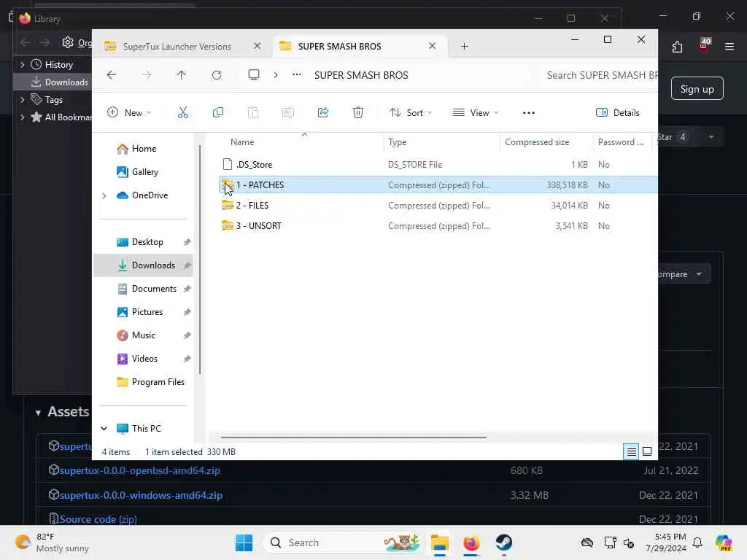The width and height of the screenshot is (747, 560).
Task: Click the Search SUPER SMASH BROS field
Action: coord(601,75)
